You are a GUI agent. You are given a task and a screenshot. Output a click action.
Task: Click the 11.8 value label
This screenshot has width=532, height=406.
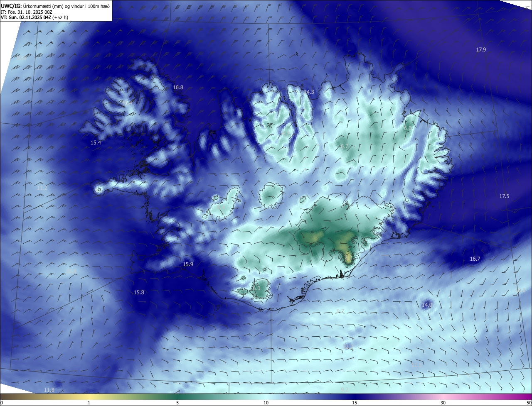click(x=49, y=389)
